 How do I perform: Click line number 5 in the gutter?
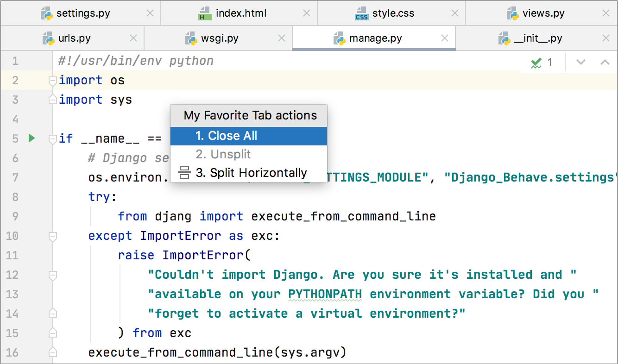[x=15, y=138]
